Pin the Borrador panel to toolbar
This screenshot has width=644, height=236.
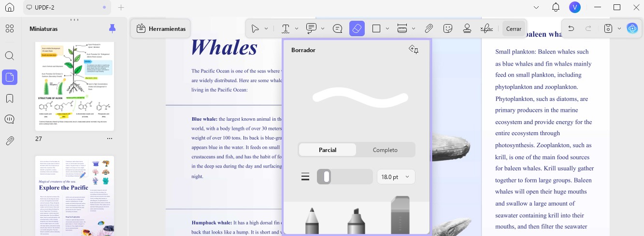[x=414, y=49]
